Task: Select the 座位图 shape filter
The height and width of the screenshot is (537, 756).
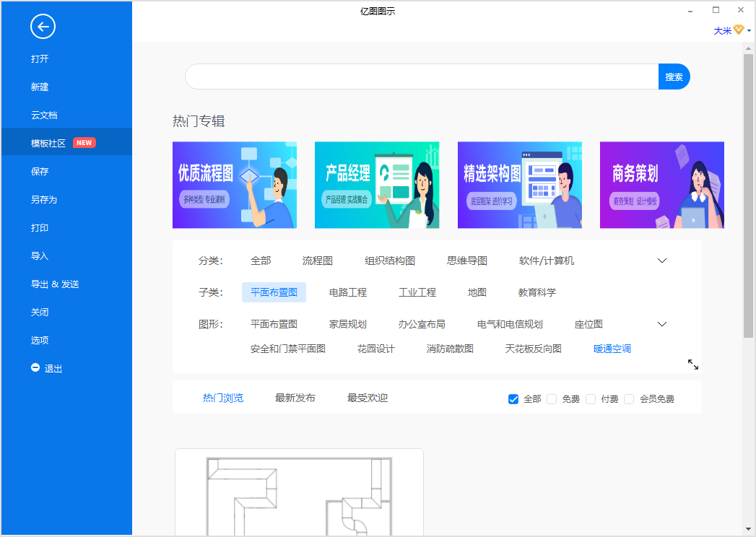Action: tap(588, 324)
